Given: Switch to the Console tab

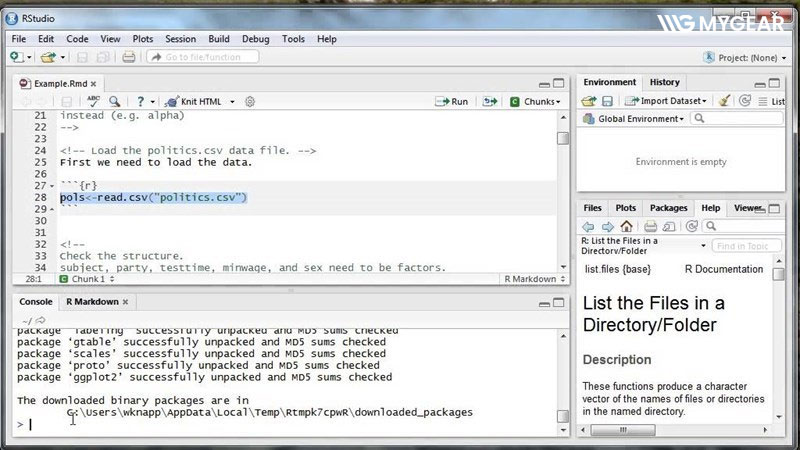Looking at the screenshot, I should coord(36,302).
